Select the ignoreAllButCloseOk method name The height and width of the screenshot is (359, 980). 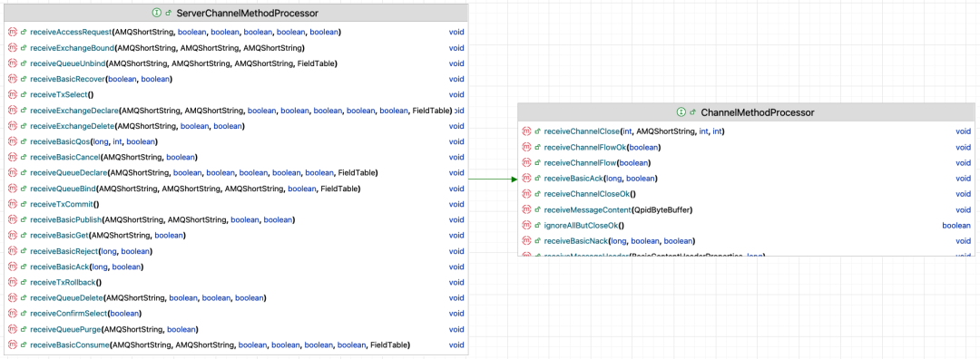pyautogui.click(x=581, y=225)
